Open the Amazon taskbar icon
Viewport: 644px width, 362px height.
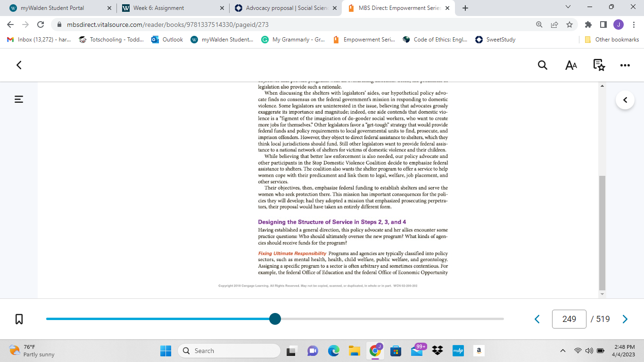pos(479,351)
